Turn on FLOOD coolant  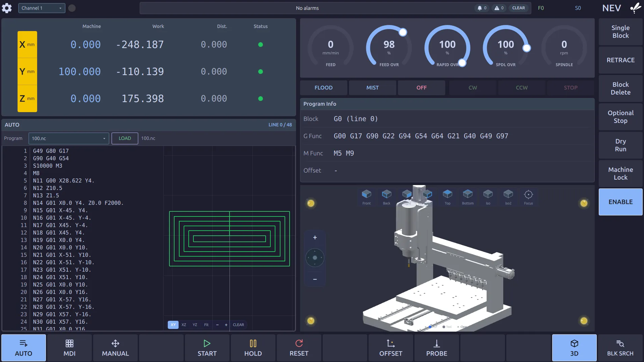coord(324,88)
